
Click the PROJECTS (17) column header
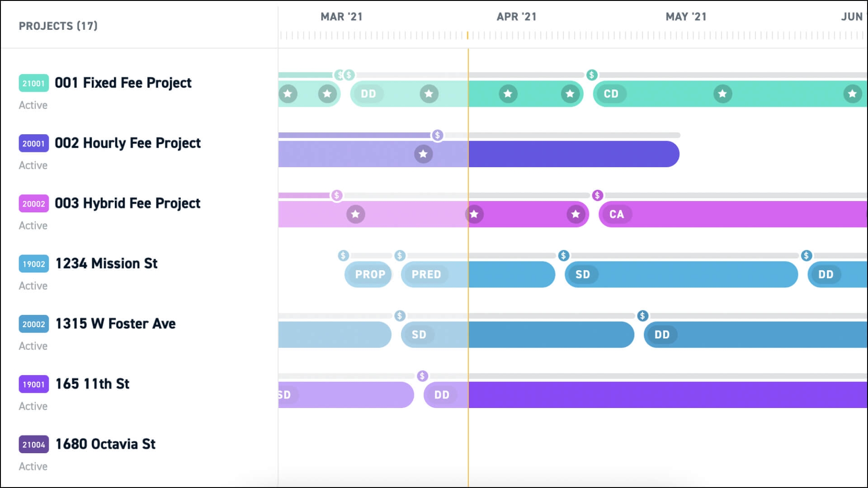point(58,26)
